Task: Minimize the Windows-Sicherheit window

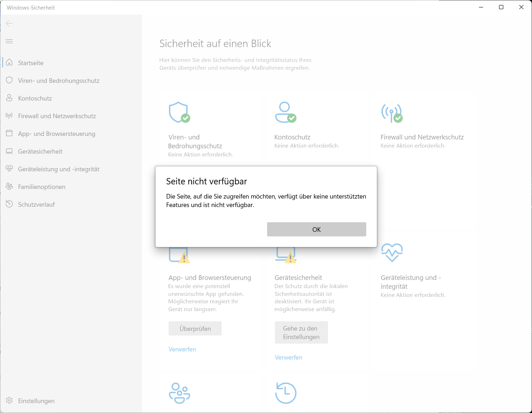Action: tap(481, 7)
